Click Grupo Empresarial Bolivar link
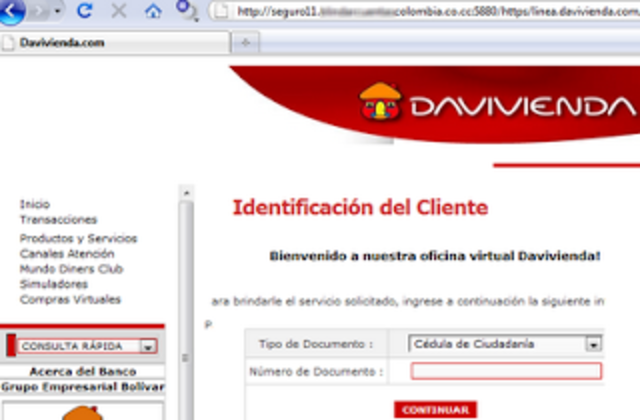The height and width of the screenshot is (420, 640). pos(83,387)
